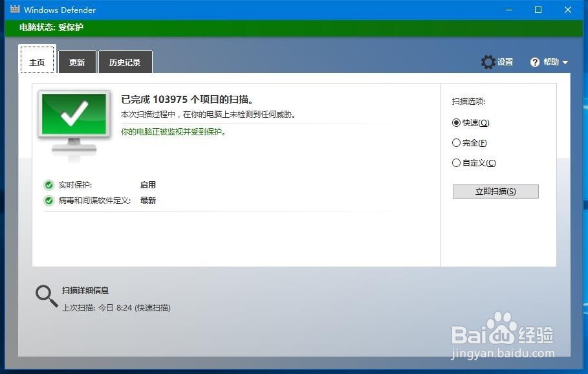
Task: Start scan with 立即扫描(S) button
Action: point(495,192)
